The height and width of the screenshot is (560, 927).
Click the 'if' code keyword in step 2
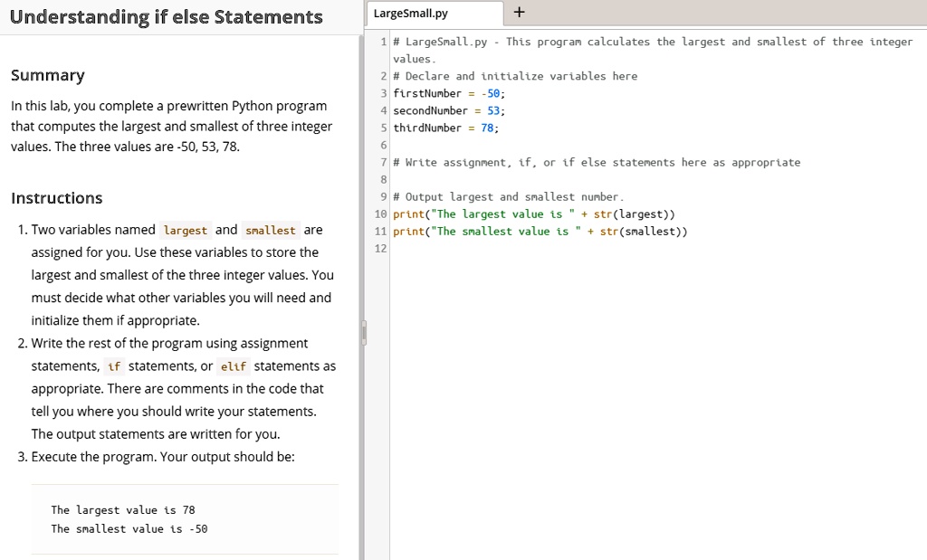coord(113,366)
